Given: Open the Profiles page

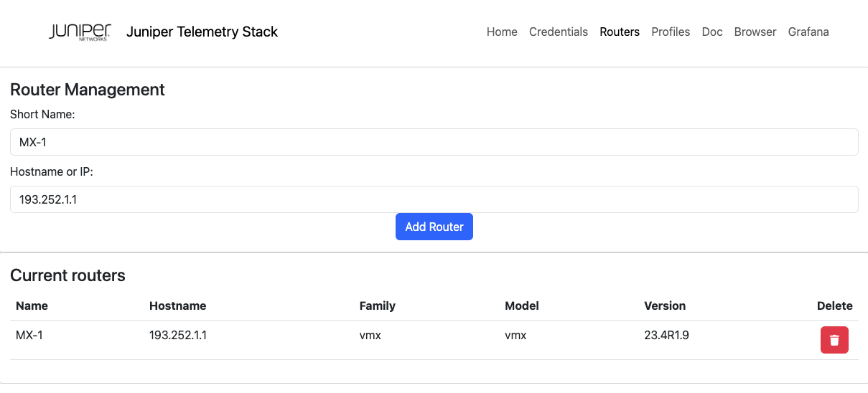Looking at the screenshot, I should click(x=671, y=32).
